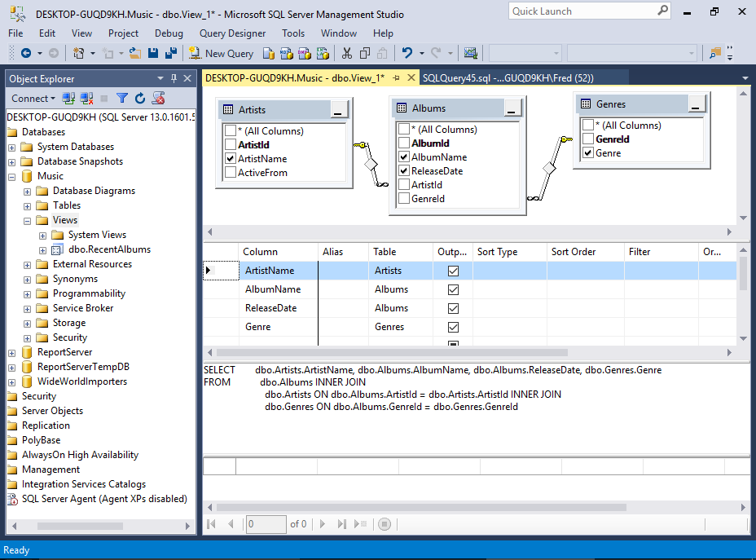This screenshot has height=560, width=756.
Task: Expand the Tables folder node
Action: pyautogui.click(x=28, y=205)
